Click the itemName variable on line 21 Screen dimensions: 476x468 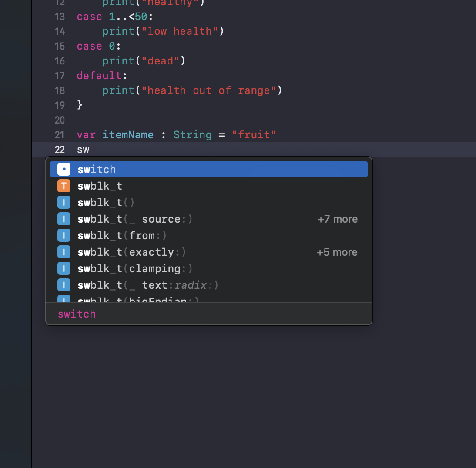tap(128, 135)
